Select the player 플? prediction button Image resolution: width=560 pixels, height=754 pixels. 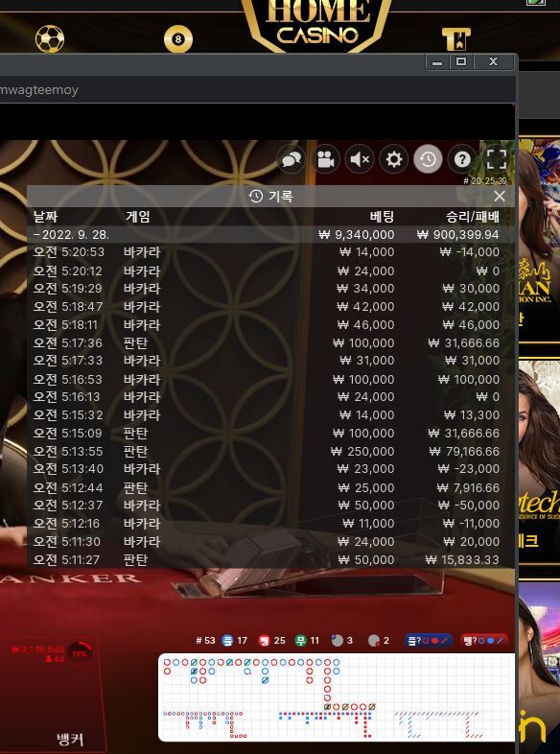[429, 641]
